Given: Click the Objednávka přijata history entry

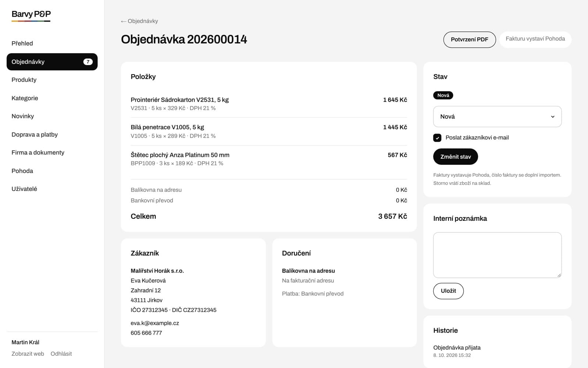Looking at the screenshot, I should [457, 348].
